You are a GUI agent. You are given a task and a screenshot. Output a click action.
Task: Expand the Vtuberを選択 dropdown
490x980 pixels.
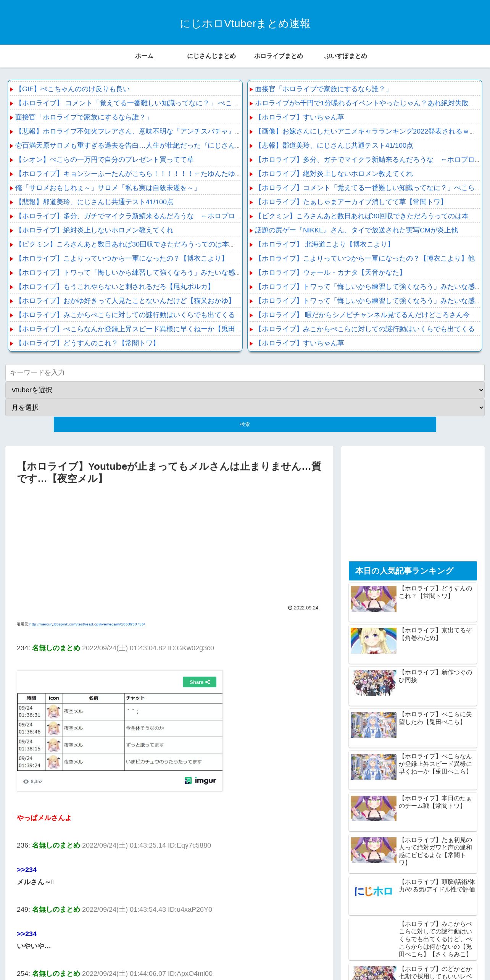(x=245, y=390)
